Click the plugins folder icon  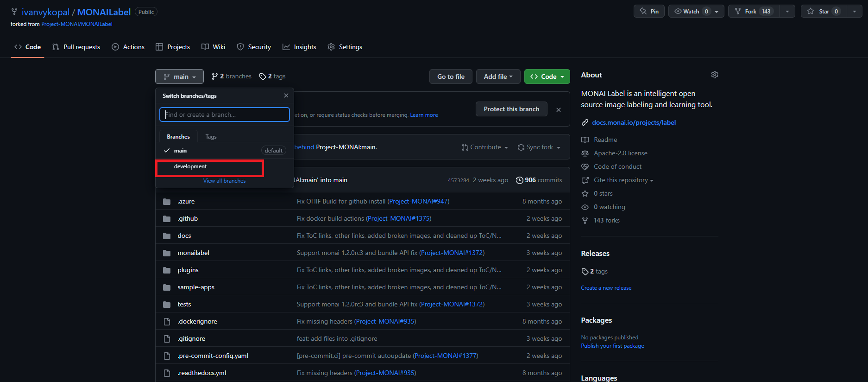coord(167,270)
